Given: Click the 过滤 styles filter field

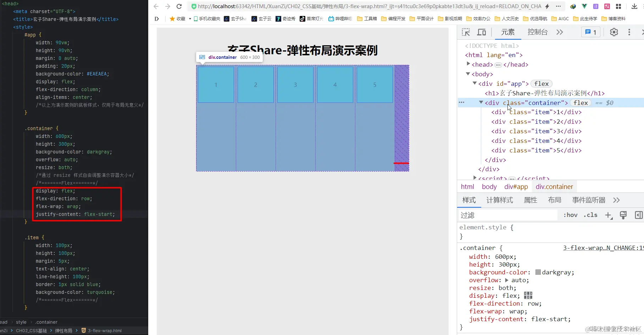Looking at the screenshot, I should [x=508, y=215].
